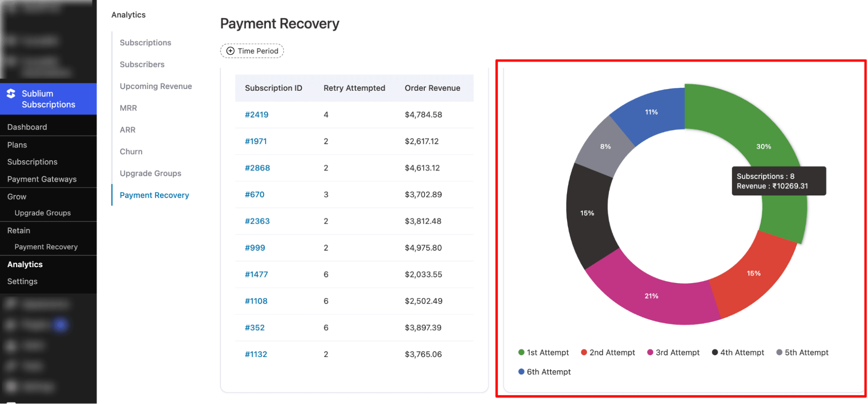868x404 pixels.
Task: Open subscription #1132 details
Action: point(257,354)
